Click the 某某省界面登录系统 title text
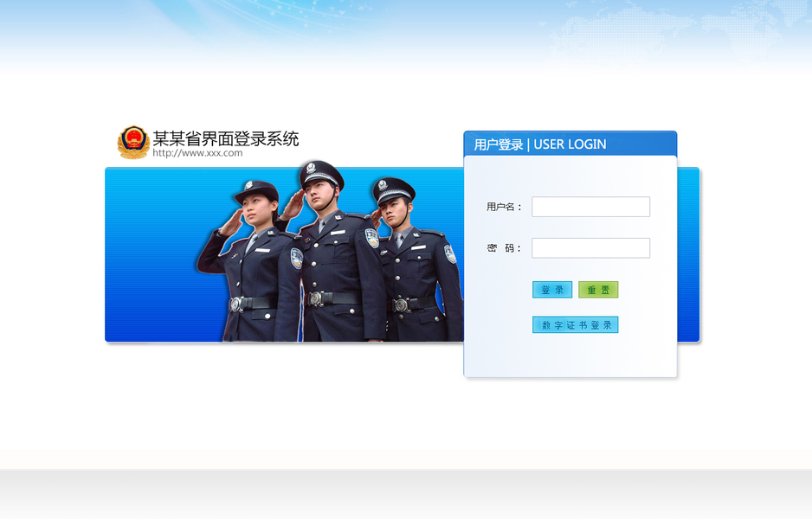812x519 pixels. coord(226,138)
